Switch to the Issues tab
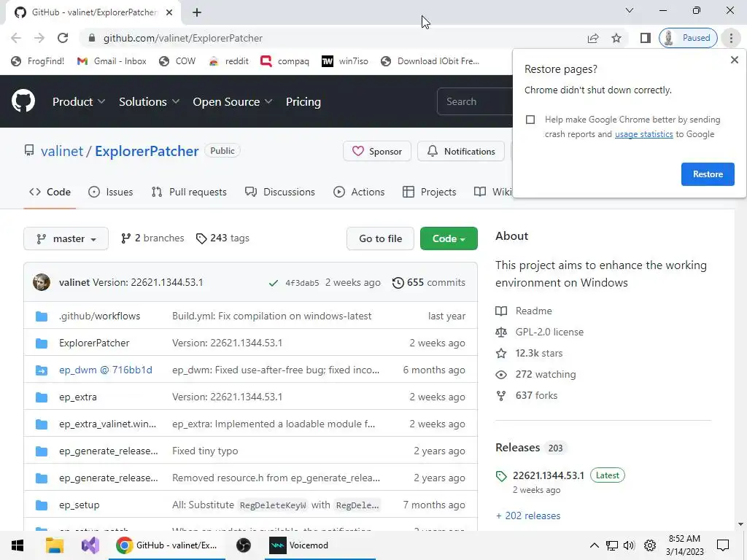 pyautogui.click(x=111, y=192)
